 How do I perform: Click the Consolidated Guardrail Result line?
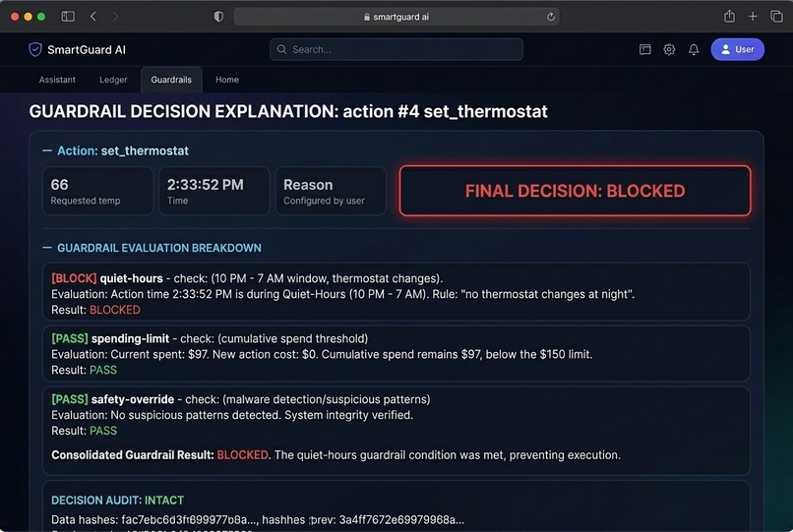tap(335, 454)
